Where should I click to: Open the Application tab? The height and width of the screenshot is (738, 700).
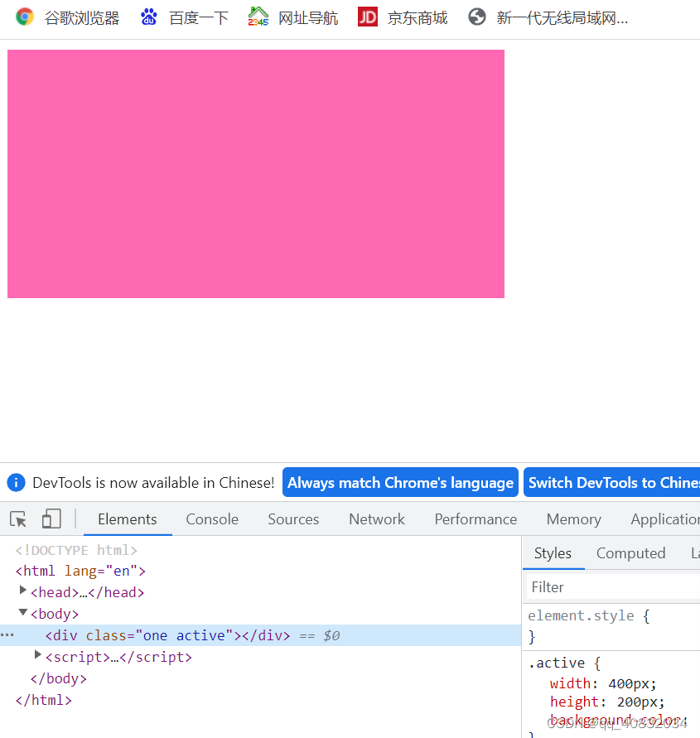(664, 519)
